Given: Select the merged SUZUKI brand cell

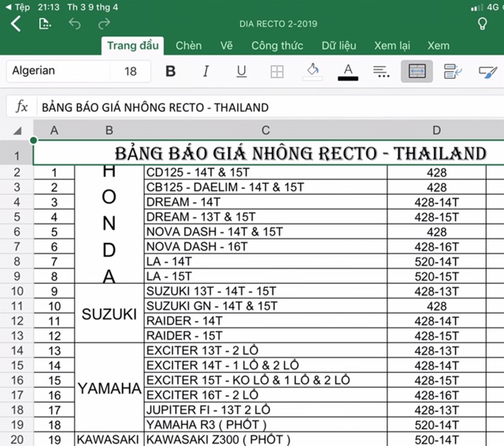Looking at the screenshot, I should [x=109, y=313].
